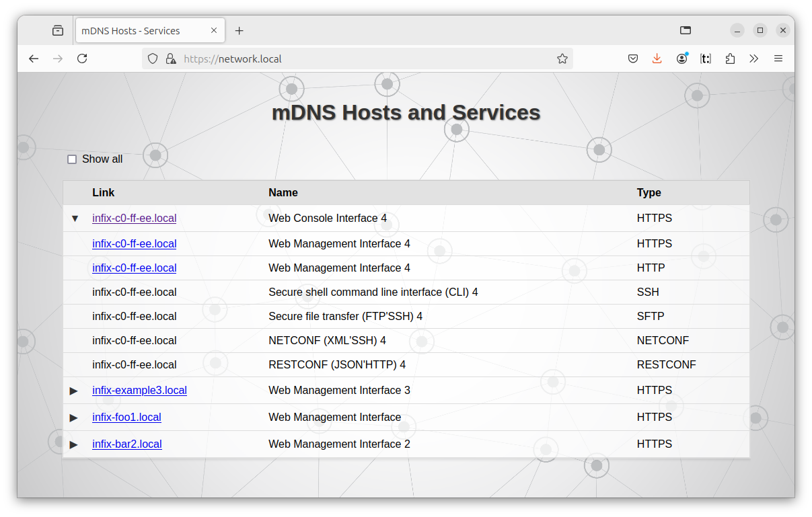This screenshot has width=812, height=517.
Task: Bookmark this page with the star icon
Action: coord(562,58)
